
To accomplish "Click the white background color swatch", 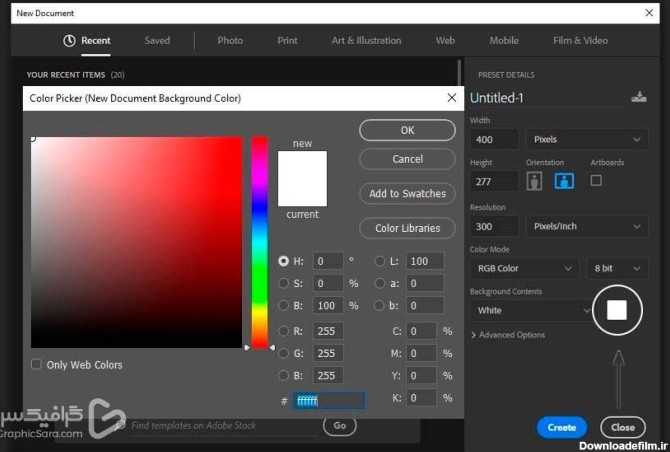I will tap(617, 310).
